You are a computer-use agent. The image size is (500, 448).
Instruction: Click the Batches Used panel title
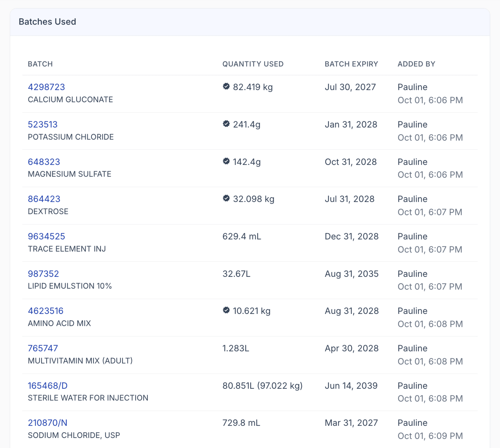pos(47,22)
